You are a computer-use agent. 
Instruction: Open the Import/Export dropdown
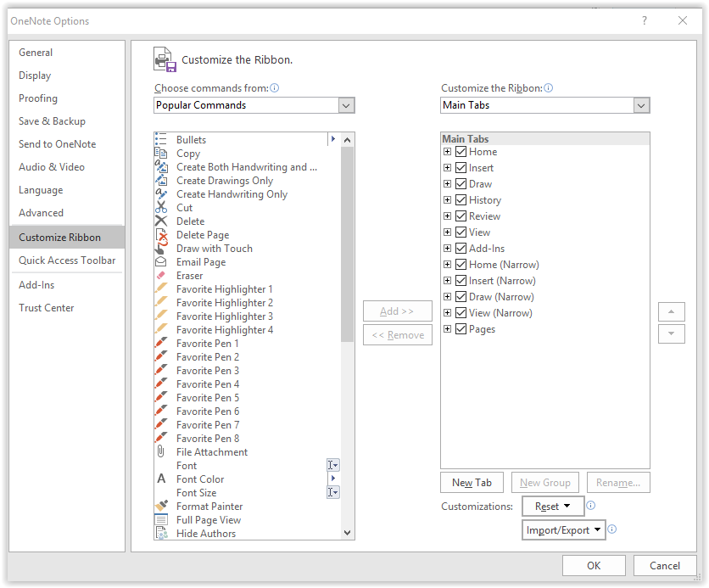coord(563,530)
